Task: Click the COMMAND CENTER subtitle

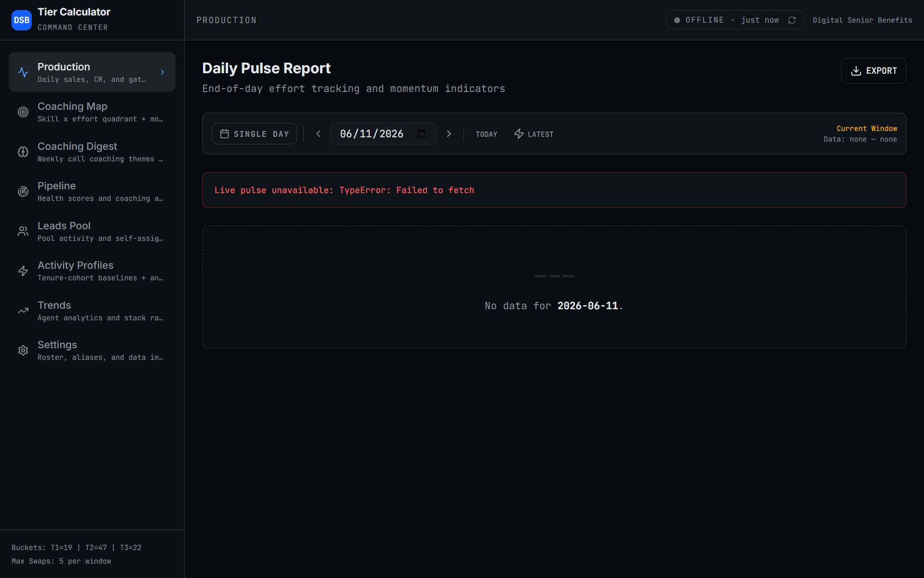Action: click(73, 27)
